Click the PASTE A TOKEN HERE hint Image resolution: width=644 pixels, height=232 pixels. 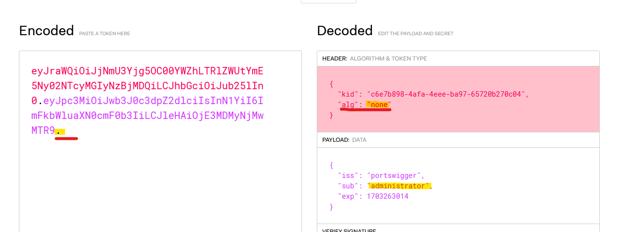pyautogui.click(x=104, y=34)
